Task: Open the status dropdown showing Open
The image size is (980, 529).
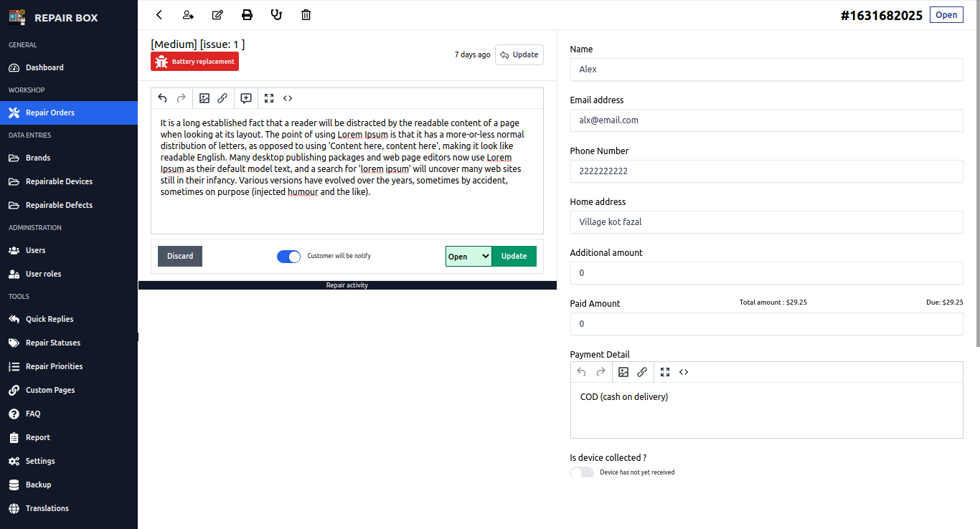Action: [x=468, y=256]
